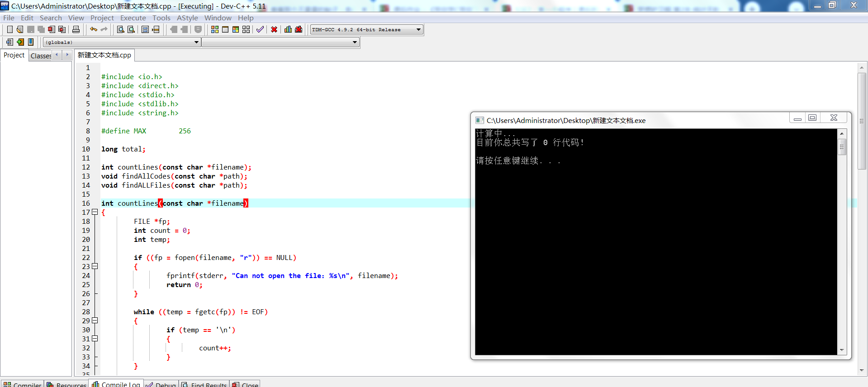
Task: Collapse the while loop fold at line 29
Action: point(95,321)
